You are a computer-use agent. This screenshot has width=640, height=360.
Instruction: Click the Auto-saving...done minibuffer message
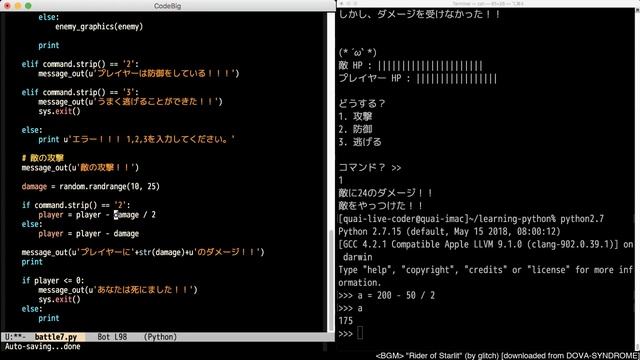[42, 347]
